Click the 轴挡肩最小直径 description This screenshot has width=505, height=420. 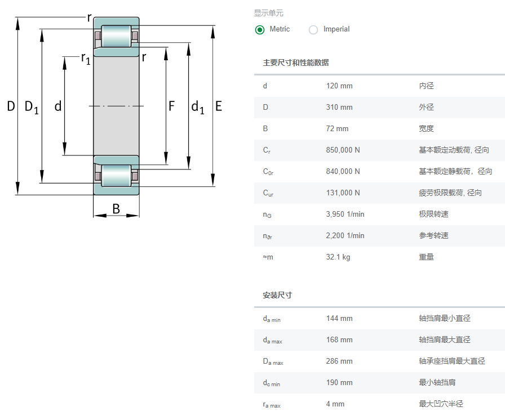click(x=444, y=319)
